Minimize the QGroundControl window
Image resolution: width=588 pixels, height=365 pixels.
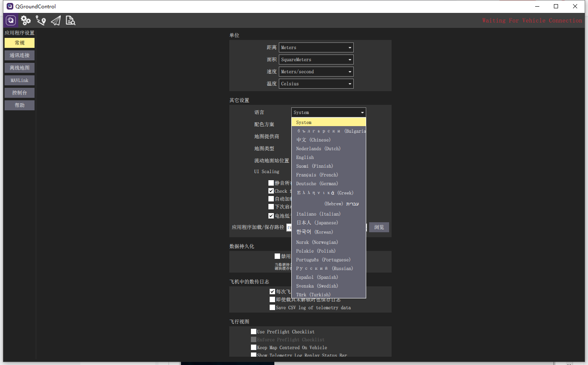pos(537,6)
